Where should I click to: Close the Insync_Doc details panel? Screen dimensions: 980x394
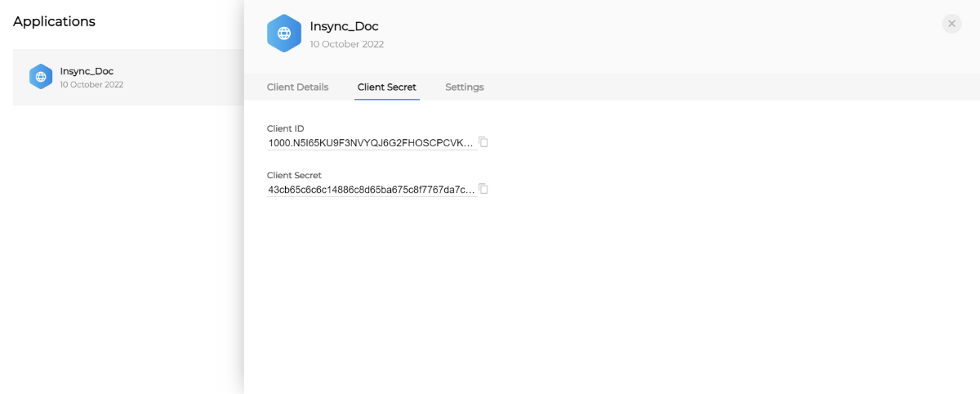coord(951,24)
